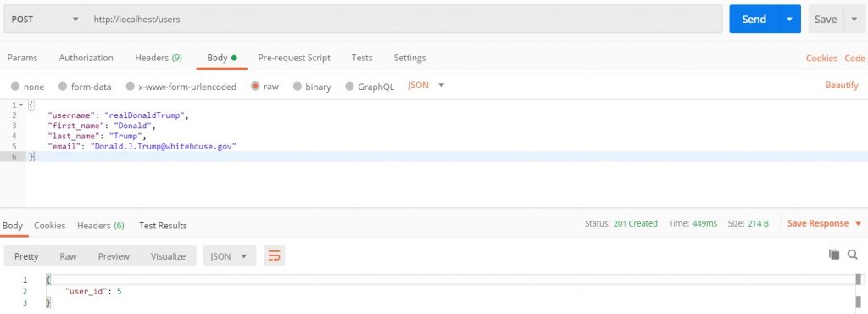This screenshot has height=314, width=868.
Task: Expand the Save Response dropdown arrow
Action: [x=858, y=224]
